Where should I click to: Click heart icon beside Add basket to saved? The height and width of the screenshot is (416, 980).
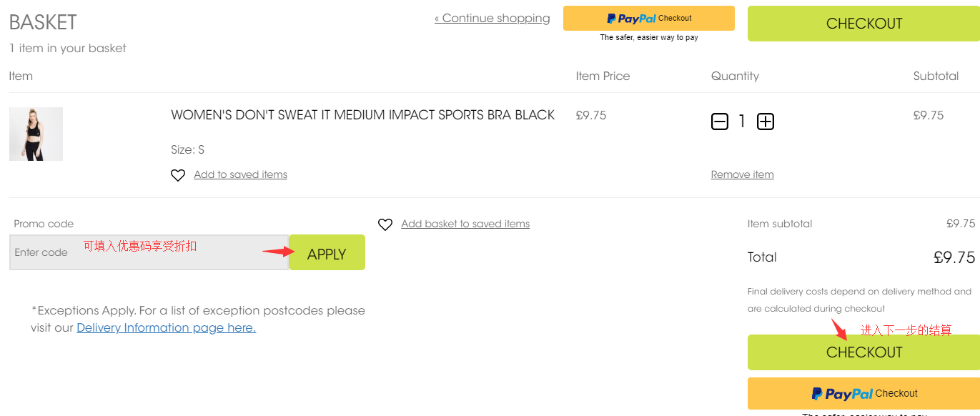(385, 224)
